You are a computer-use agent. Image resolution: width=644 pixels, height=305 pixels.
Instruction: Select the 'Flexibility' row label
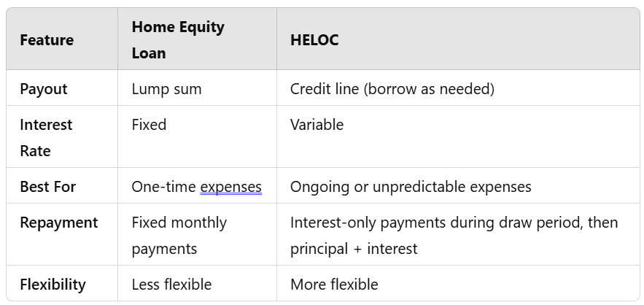53,285
